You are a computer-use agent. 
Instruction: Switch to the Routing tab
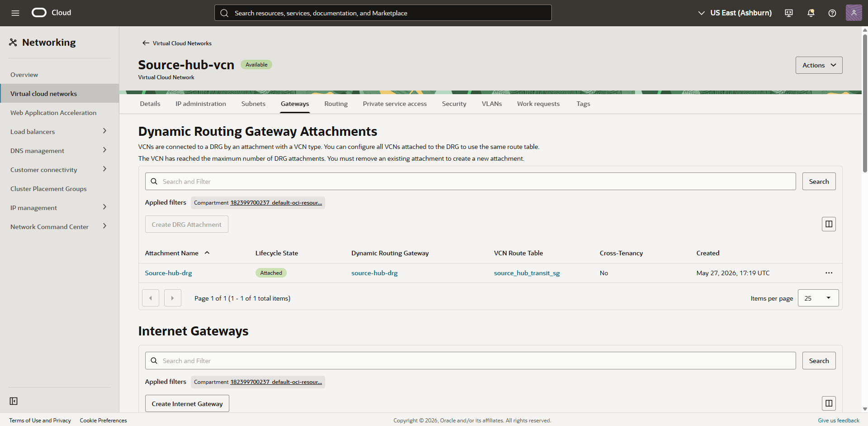[x=336, y=104]
